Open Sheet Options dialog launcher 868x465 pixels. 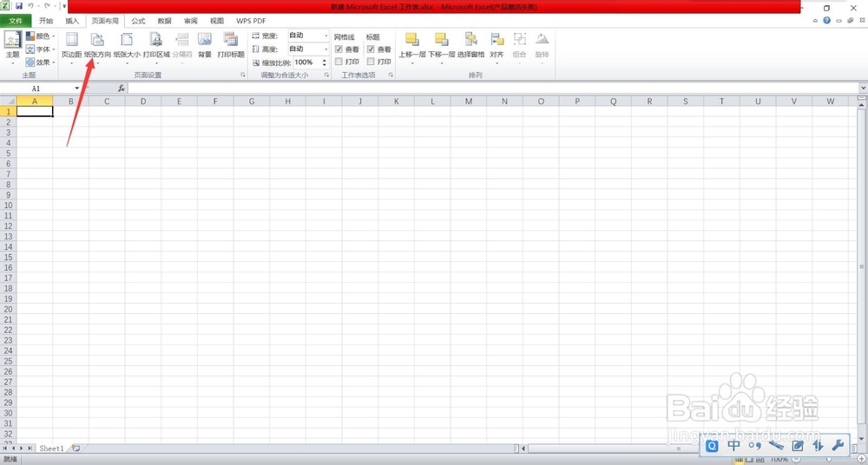click(x=391, y=75)
